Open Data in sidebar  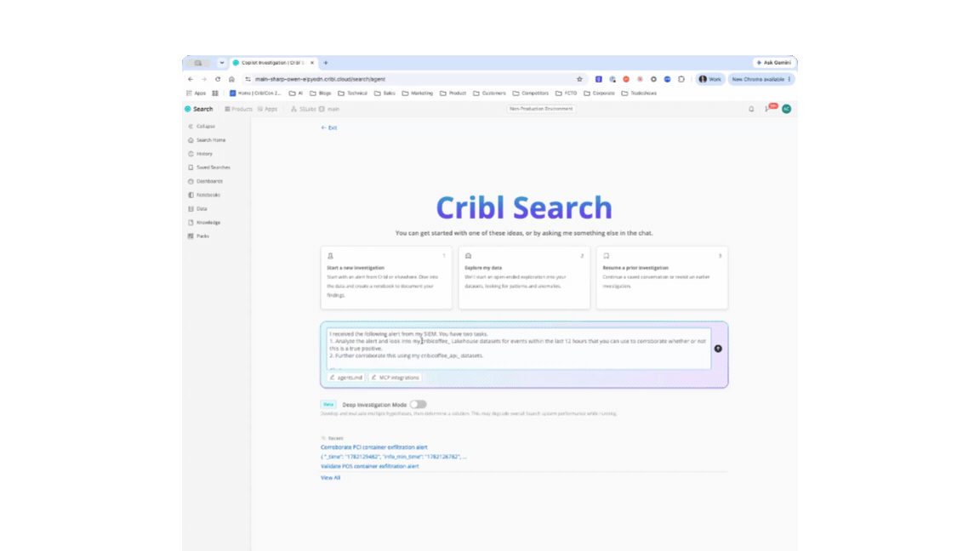click(x=197, y=208)
